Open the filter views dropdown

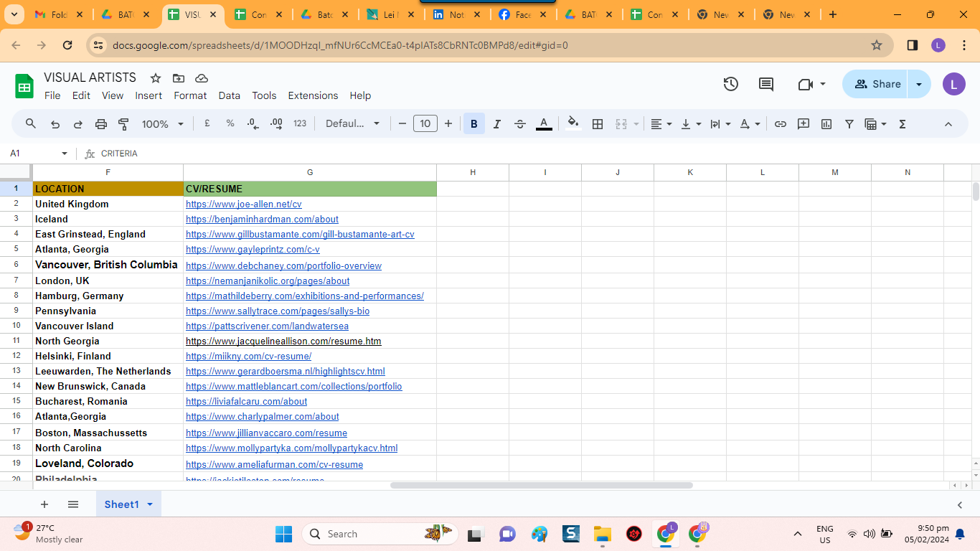(x=875, y=124)
